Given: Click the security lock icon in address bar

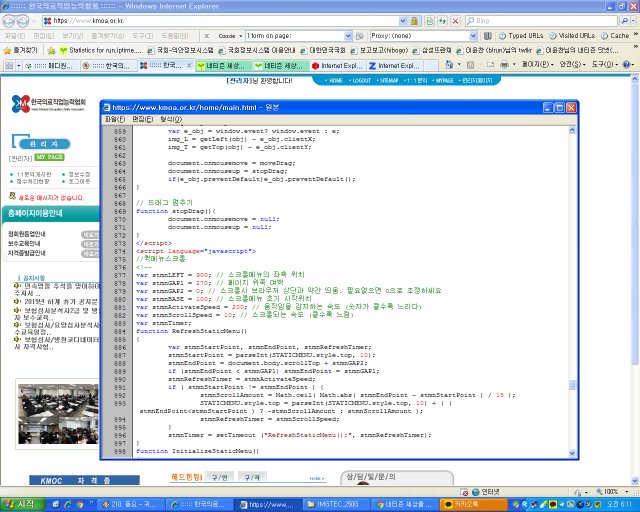Looking at the screenshot, I should [x=414, y=21].
